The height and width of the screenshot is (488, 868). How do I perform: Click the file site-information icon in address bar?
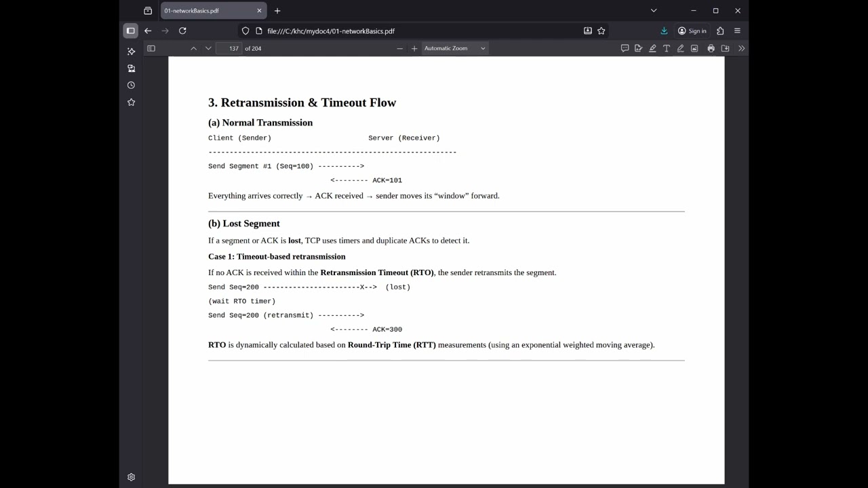coord(258,30)
